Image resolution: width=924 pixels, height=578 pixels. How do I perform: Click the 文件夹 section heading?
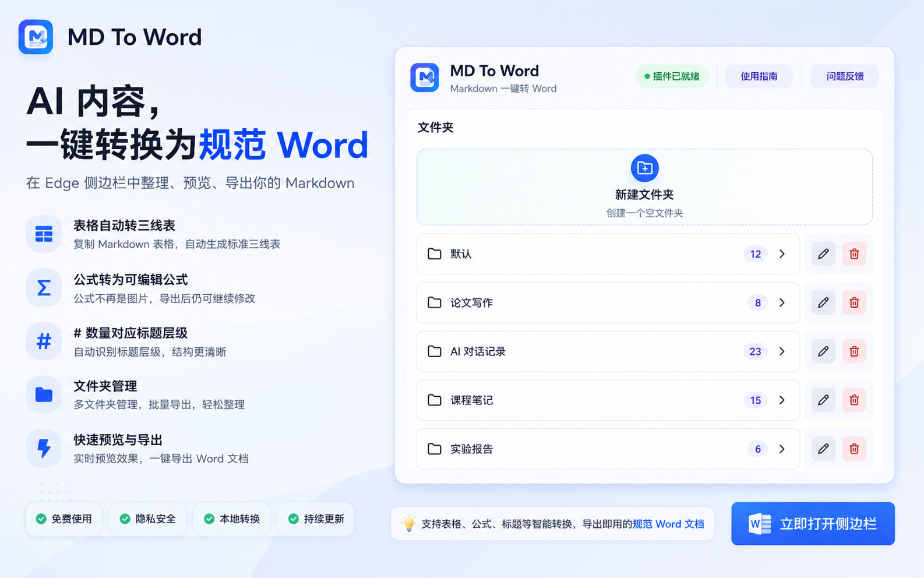[x=435, y=127]
